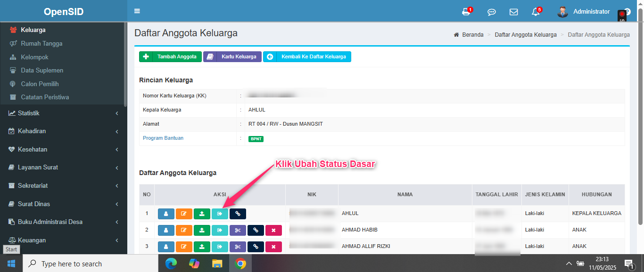Edit biodata in AHLUL row
The height and width of the screenshot is (272, 644).
point(184,214)
